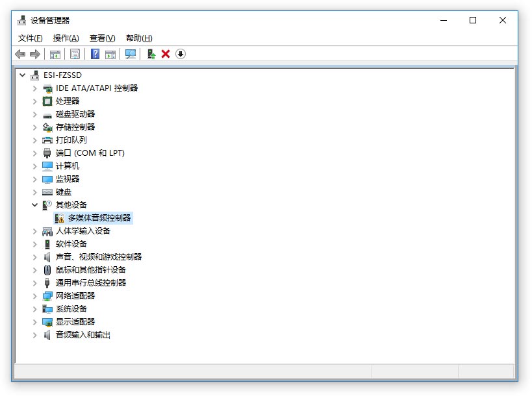The width and height of the screenshot is (532, 396).
Task: Expand the IDE ATA/ATAPI 控制器 node
Action: pyautogui.click(x=34, y=88)
